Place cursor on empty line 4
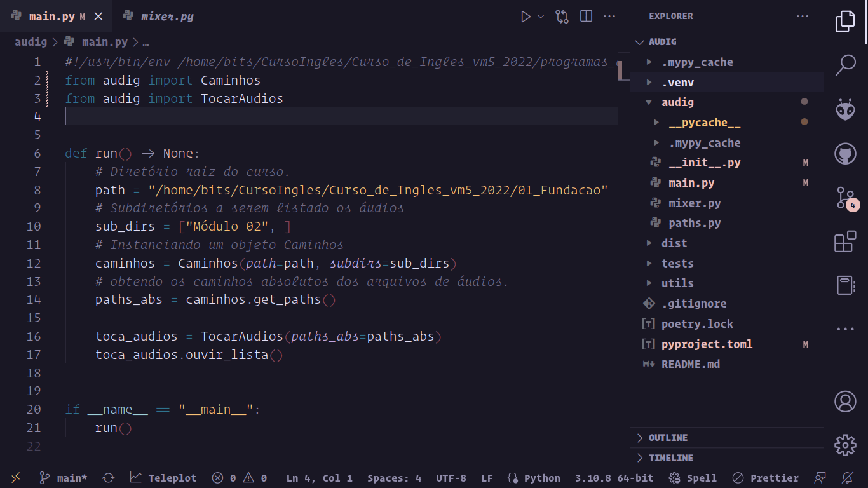 click(x=341, y=116)
